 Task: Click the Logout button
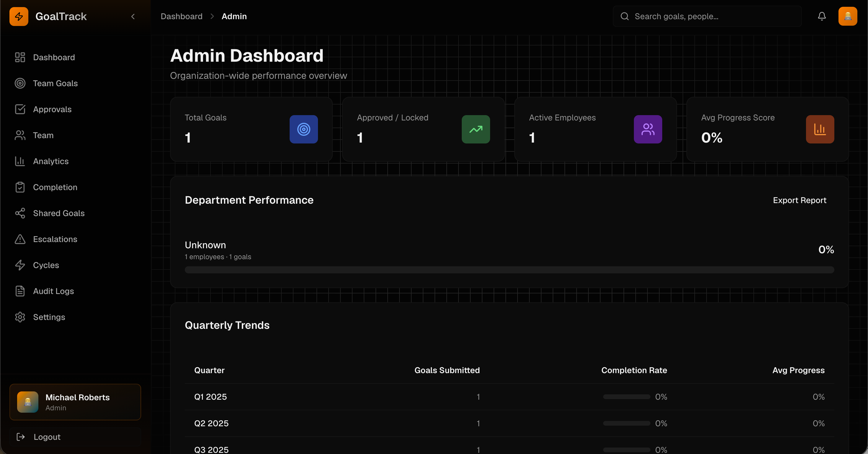tap(75, 437)
